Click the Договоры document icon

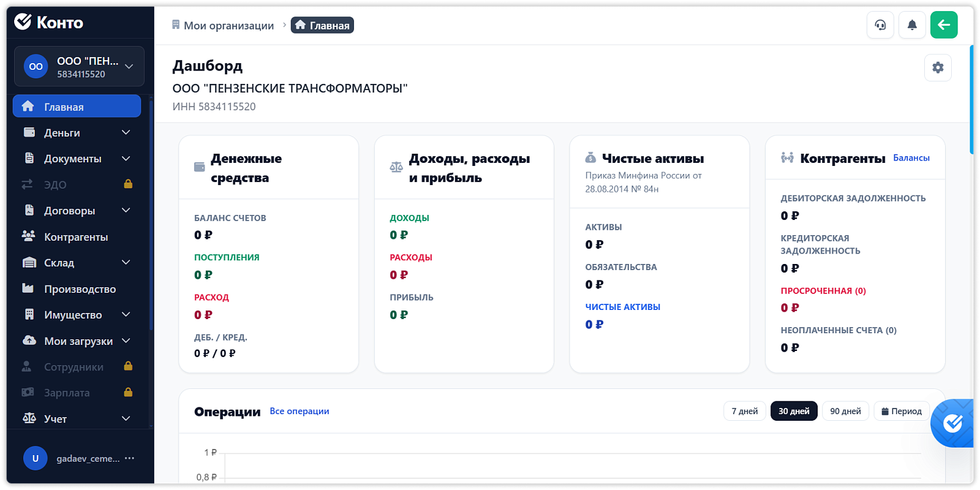pos(29,210)
